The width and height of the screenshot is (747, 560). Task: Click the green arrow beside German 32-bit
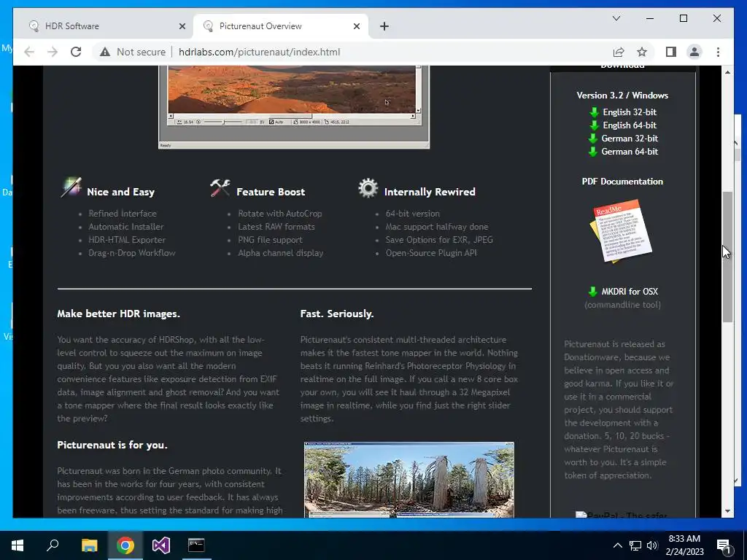click(592, 139)
